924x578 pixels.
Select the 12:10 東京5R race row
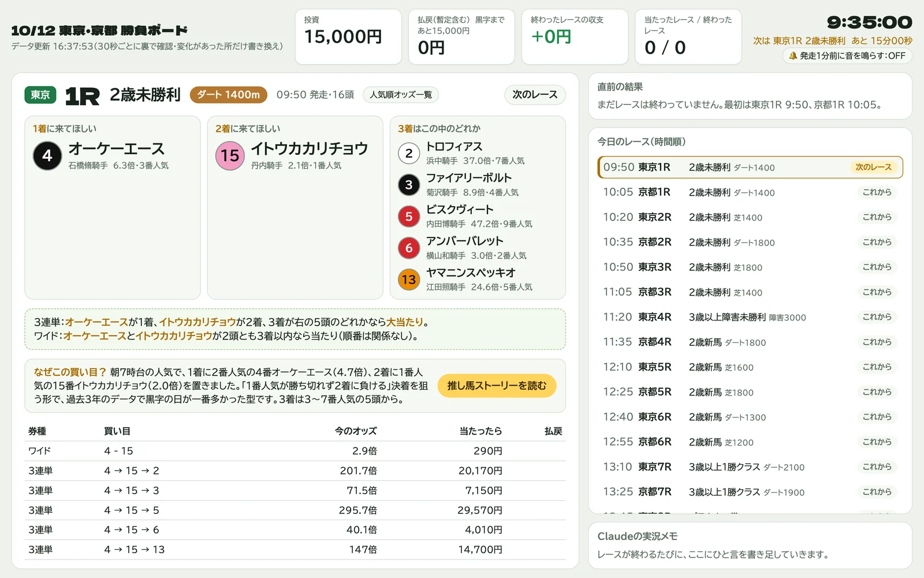(750, 367)
